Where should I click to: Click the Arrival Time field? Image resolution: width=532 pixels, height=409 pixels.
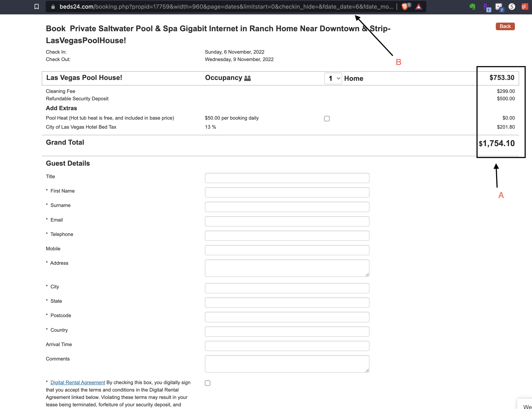pos(287,346)
